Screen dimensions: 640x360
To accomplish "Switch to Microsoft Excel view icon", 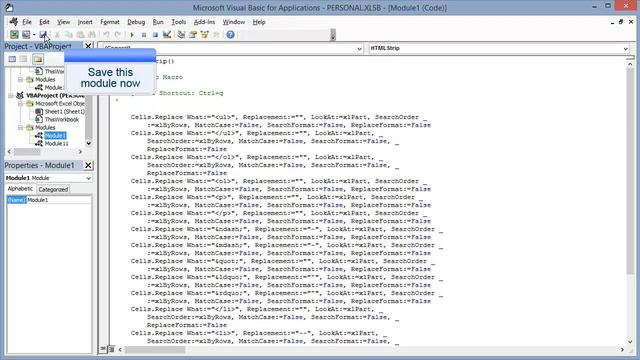I will point(14,35).
